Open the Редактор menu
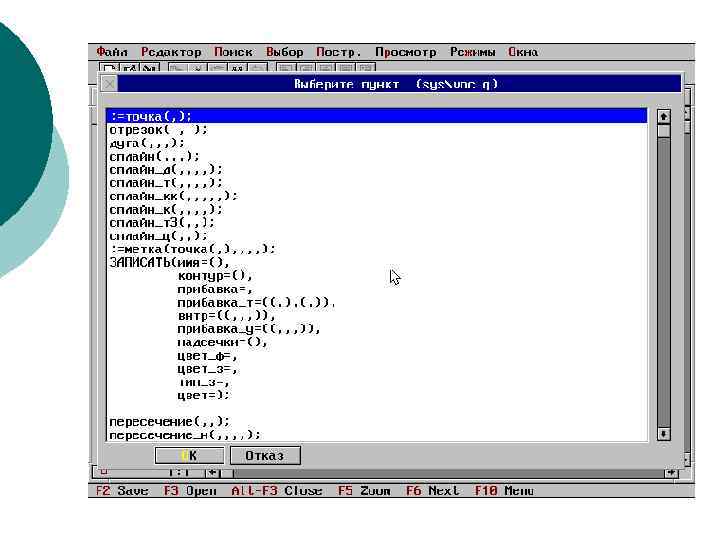 (x=171, y=52)
